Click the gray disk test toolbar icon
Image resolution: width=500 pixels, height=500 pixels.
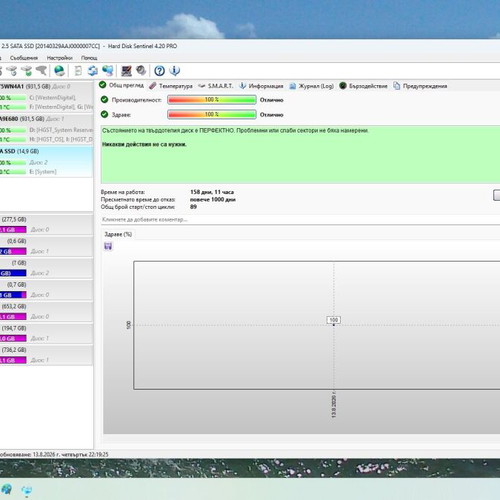141,70
